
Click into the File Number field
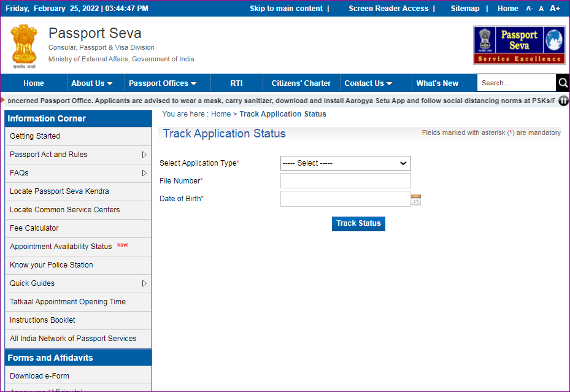tap(345, 181)
